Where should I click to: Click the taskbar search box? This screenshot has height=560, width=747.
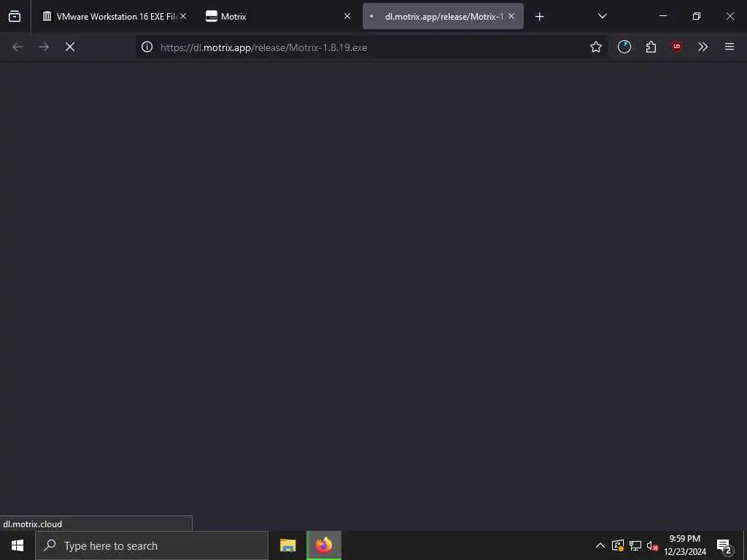point(152,545)
